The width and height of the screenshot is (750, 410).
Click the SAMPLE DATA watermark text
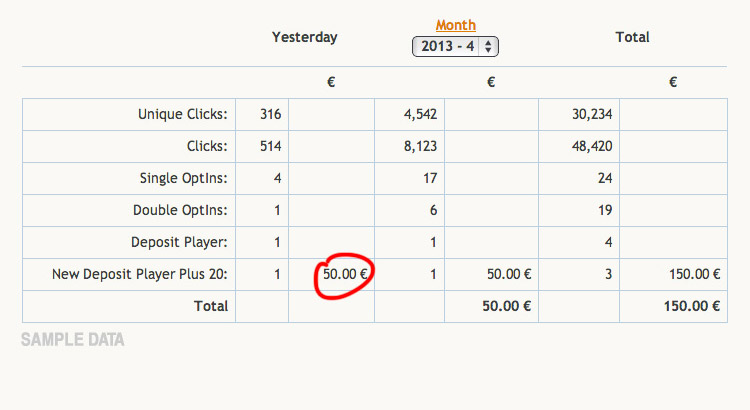(73, 340)
